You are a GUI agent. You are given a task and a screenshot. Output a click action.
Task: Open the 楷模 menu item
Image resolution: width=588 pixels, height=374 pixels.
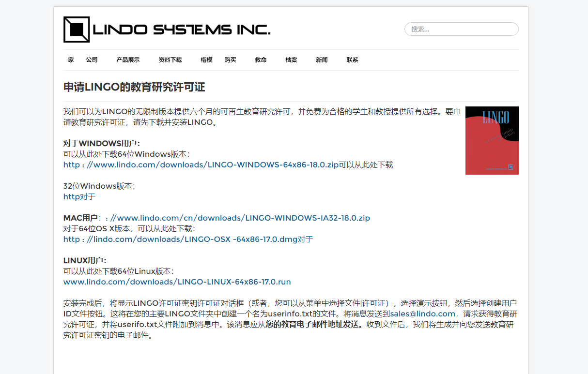tap(206, 60)
